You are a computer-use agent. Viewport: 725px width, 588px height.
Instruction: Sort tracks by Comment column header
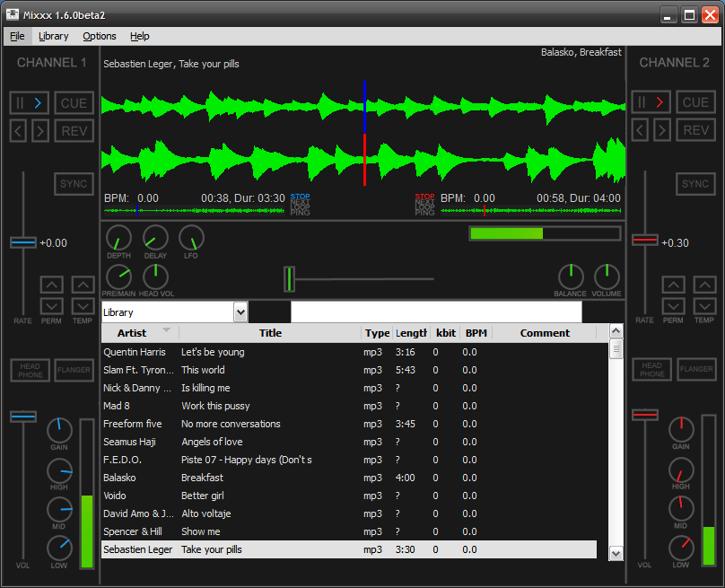(x=545, y=333)
